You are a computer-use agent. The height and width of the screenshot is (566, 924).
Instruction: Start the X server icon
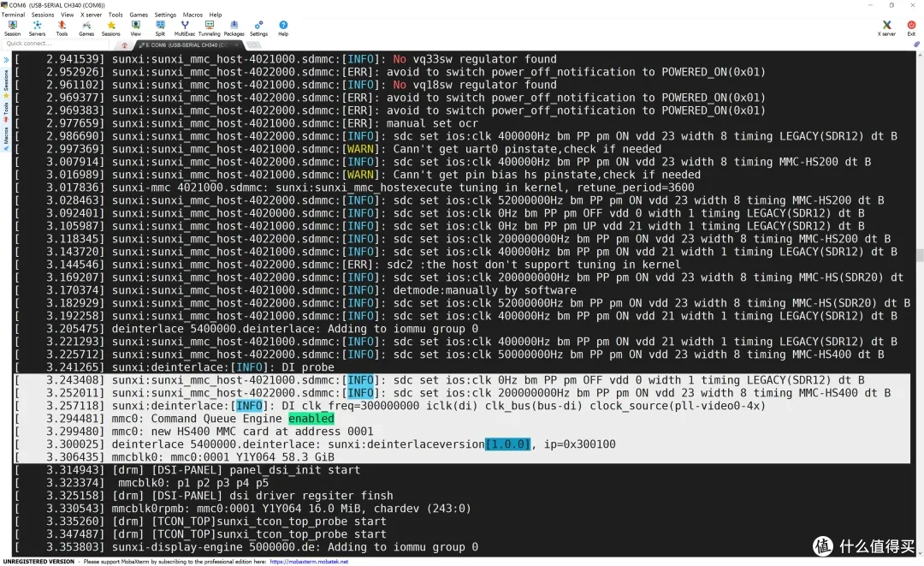887,27
